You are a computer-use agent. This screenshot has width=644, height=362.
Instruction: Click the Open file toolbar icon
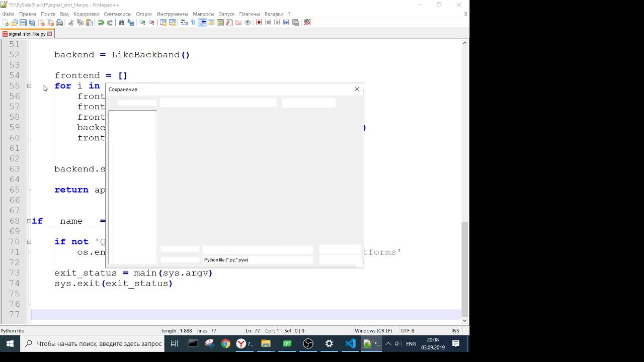coord(14,22)
